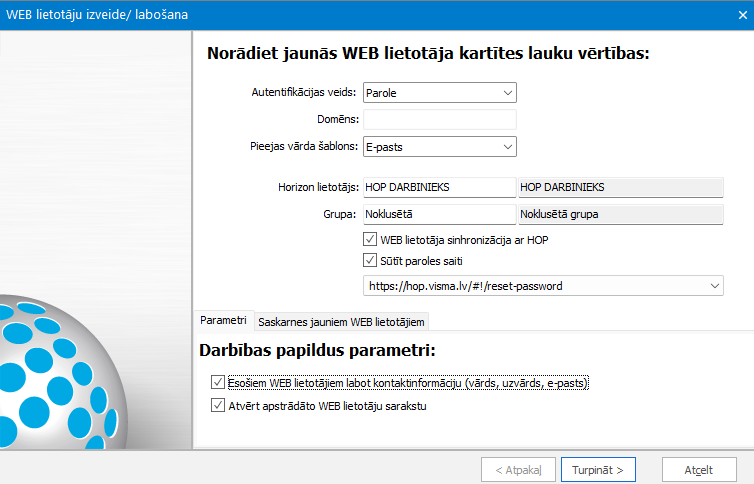Image resolution: width=754 pixels, height=484 pixels.
Task: Click the Atcelt button
Action: click(699, 470)
